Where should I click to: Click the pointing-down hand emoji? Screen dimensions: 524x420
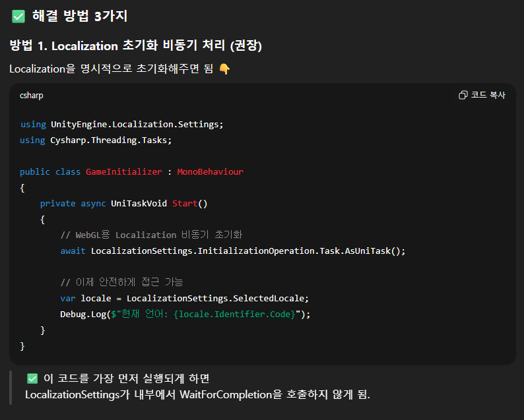224,69
